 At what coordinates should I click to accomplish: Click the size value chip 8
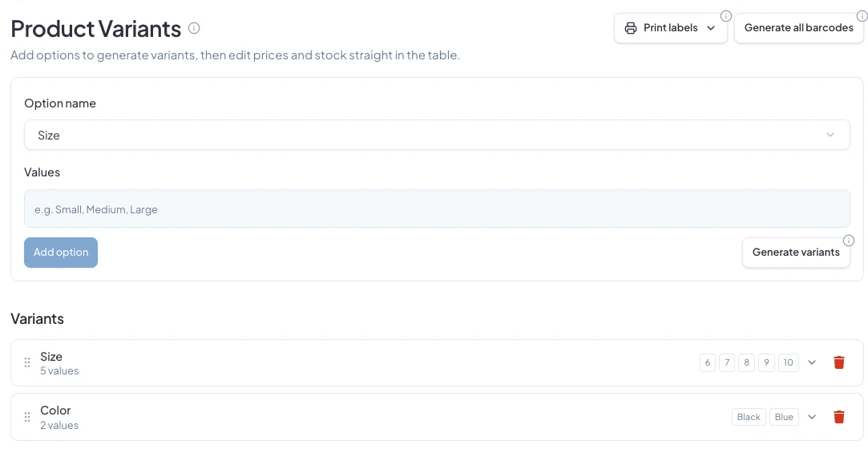[746, 362]
